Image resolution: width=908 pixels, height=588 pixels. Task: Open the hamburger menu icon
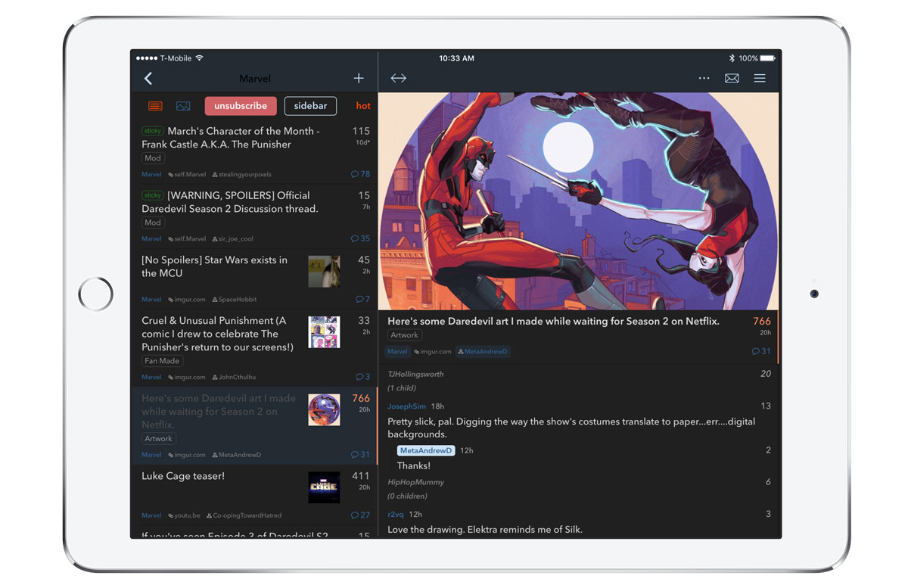760,79
